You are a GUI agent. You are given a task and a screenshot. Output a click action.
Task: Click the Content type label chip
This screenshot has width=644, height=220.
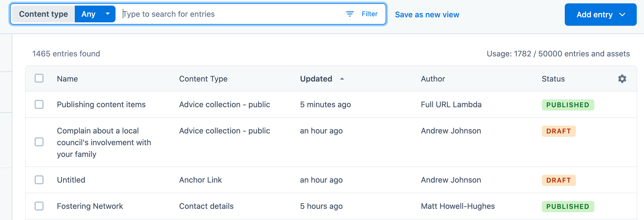point(43,14)
